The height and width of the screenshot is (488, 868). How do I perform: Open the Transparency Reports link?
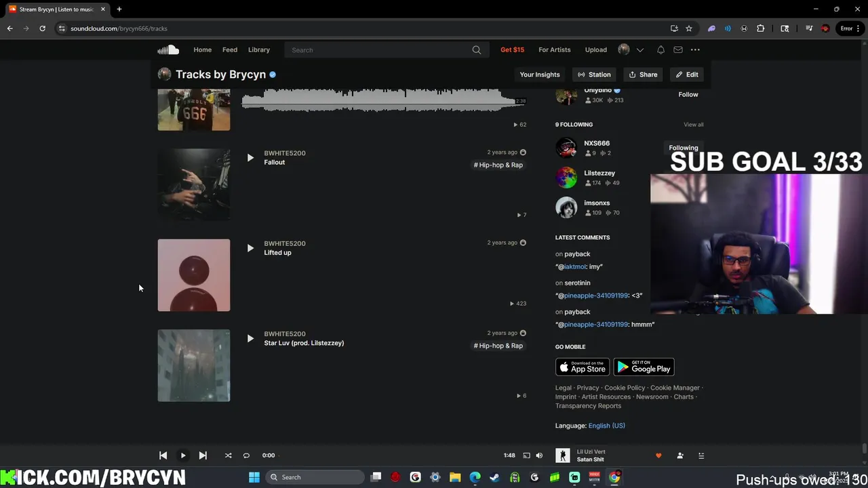click(x=588, y=406)
